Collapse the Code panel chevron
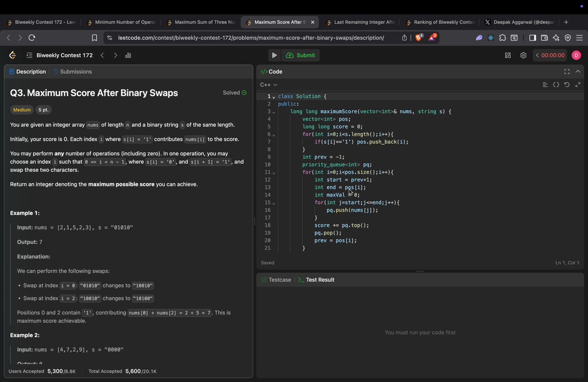The width and height of the screenshot is (588, 382). [578, 72]
